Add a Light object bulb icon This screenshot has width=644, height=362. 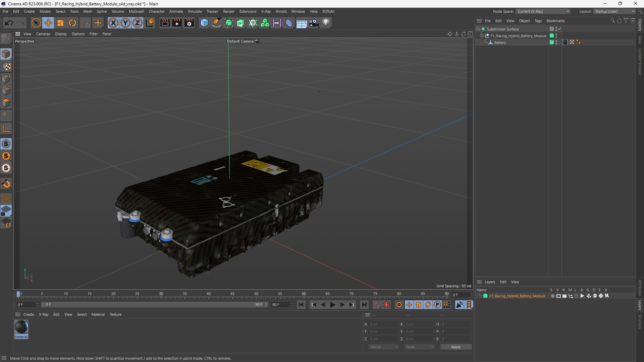coord(326,23)
